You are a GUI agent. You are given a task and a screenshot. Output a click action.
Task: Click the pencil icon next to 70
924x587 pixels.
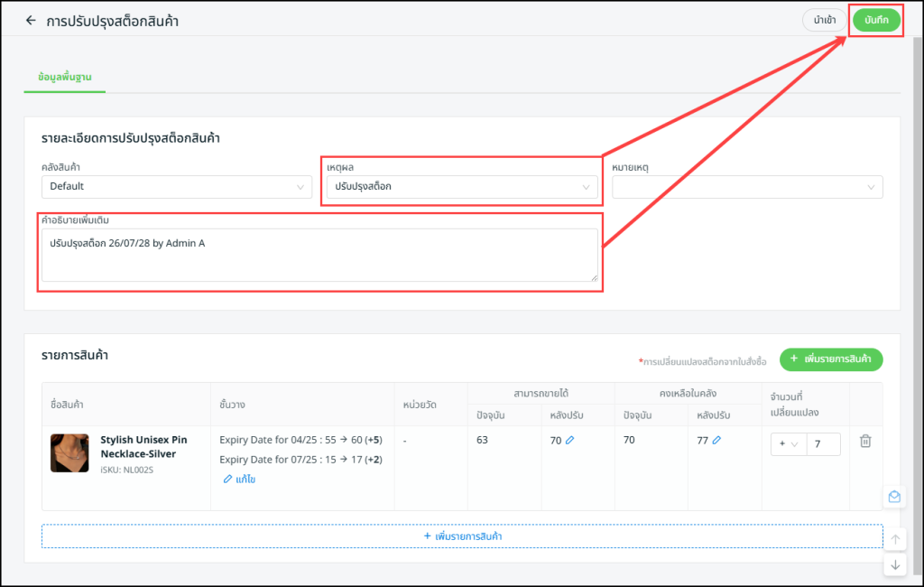coord(569,441)
